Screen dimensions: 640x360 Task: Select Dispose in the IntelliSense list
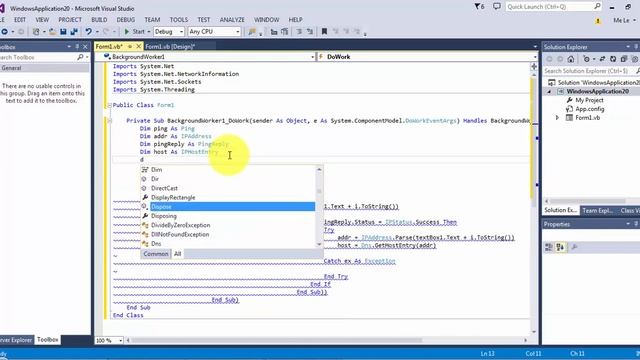(x=233, y=207)
